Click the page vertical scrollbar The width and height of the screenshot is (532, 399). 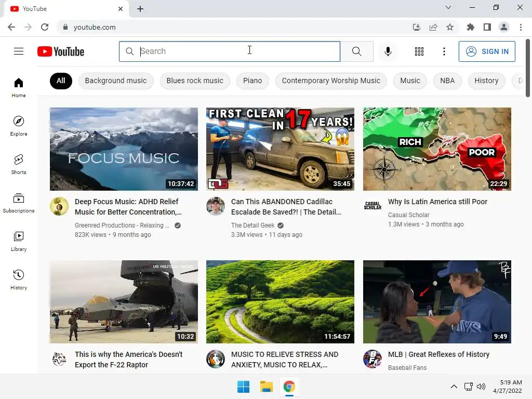tap(528, 68)
